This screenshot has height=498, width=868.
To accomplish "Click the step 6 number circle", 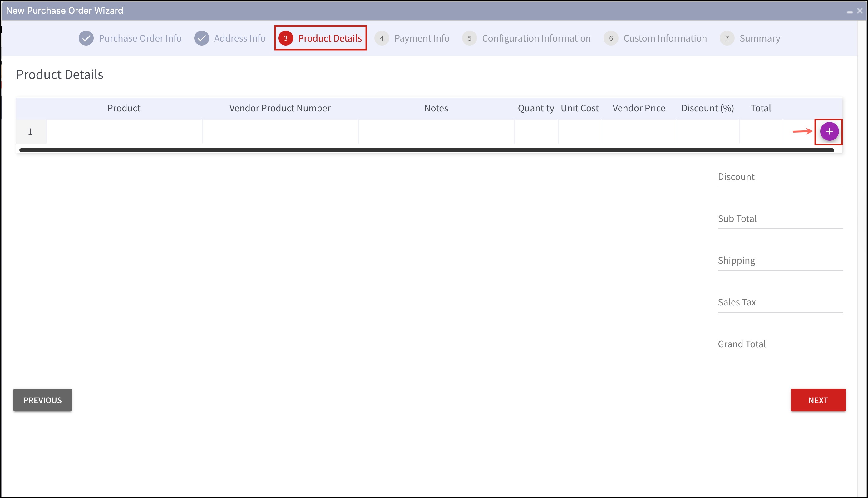I will tap(611, 38).
